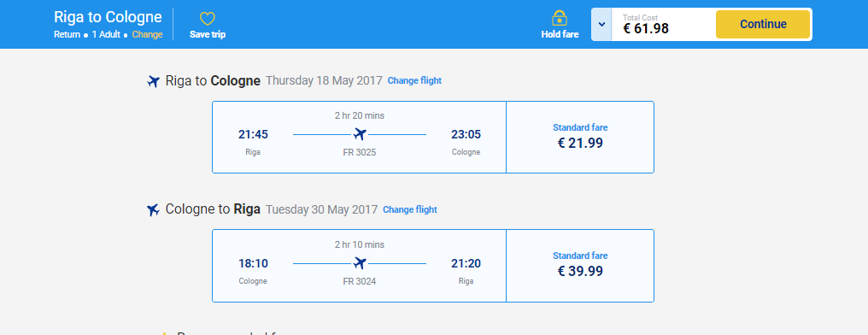Click the heart Save trip icon
868x335 pixels.
(207, 19)
